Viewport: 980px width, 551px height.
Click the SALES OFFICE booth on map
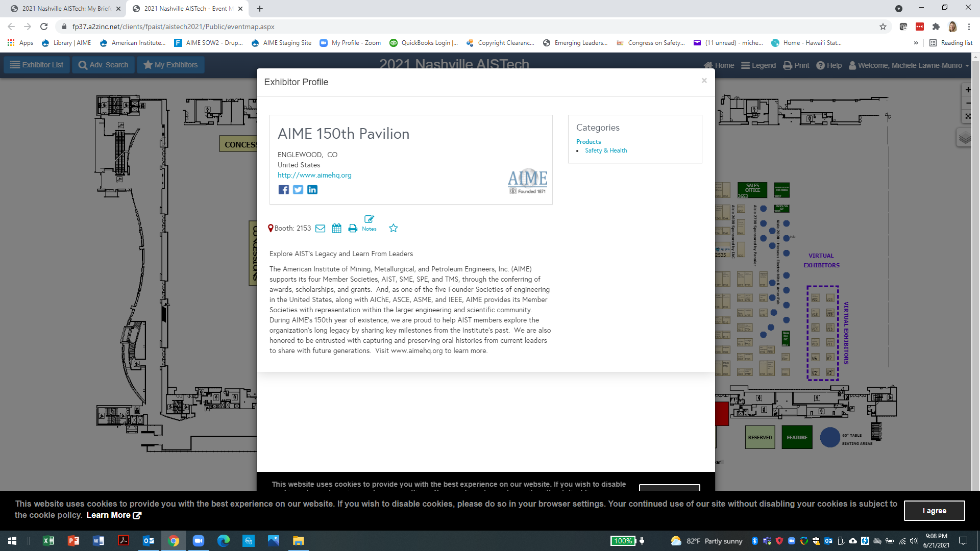coord(752,190)
